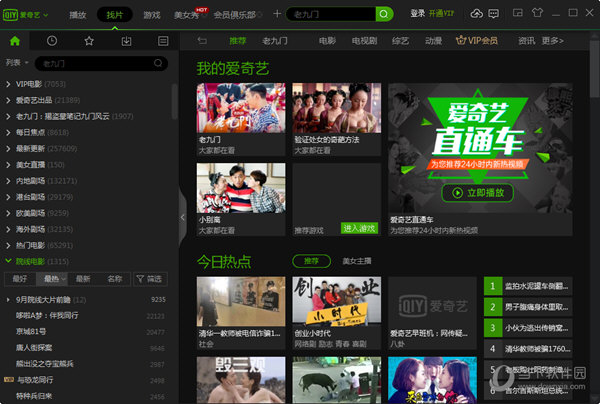Select the 美女主播 filter
This screenshot has height=404, width=600.
tap(357, 261)
